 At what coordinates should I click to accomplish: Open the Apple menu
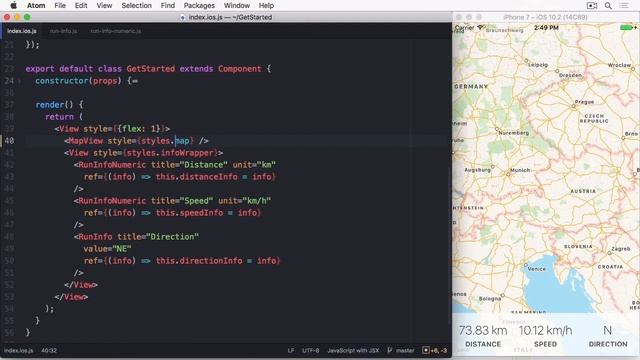tap(13, 5)
